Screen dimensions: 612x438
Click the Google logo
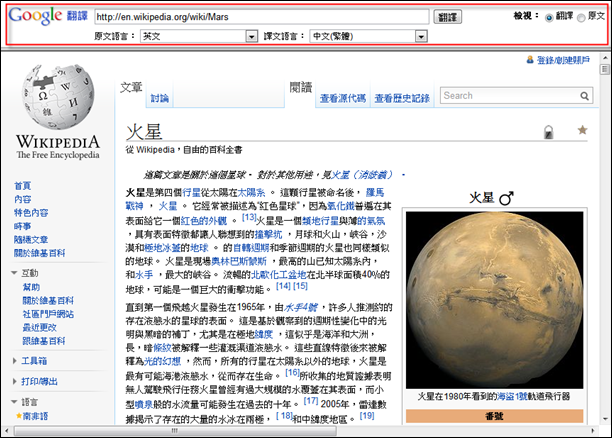(x=35, y=16)
